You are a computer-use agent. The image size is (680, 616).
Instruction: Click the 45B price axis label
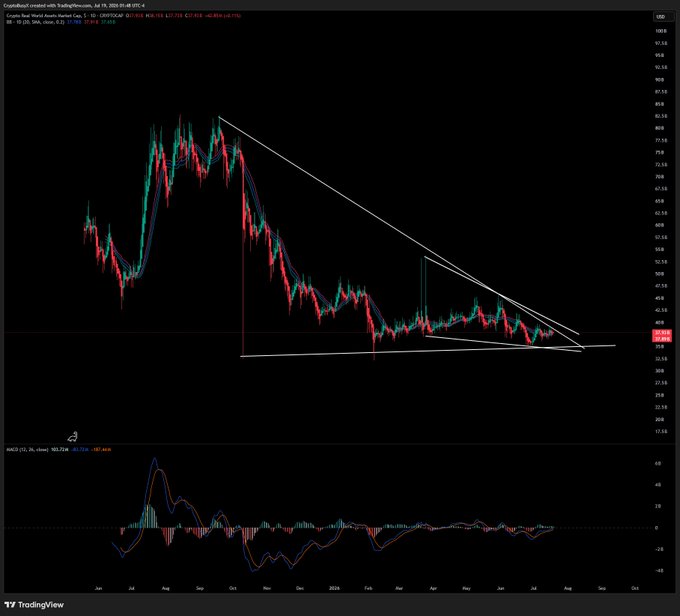(x=660, y=298)
